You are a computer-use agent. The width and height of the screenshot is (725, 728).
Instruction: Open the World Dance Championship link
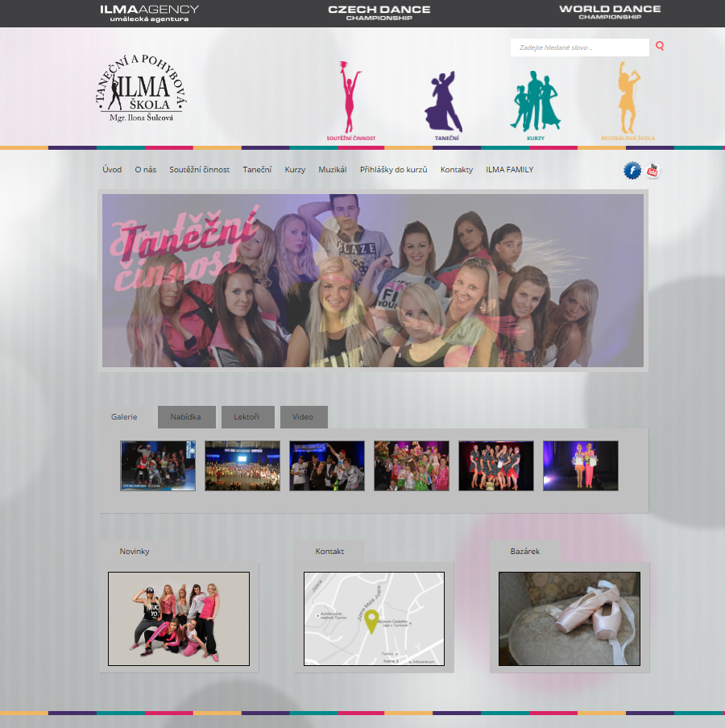tap(610, 12)
